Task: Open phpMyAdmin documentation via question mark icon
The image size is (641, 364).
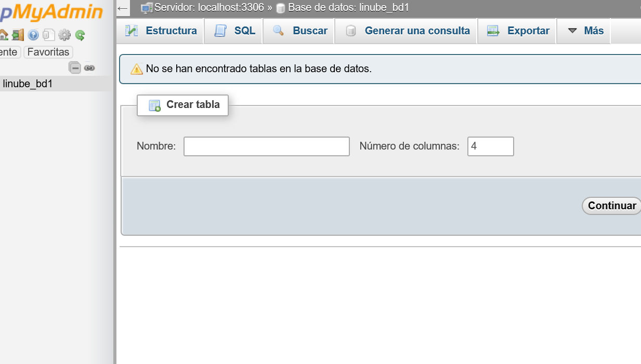Action: 33,35
